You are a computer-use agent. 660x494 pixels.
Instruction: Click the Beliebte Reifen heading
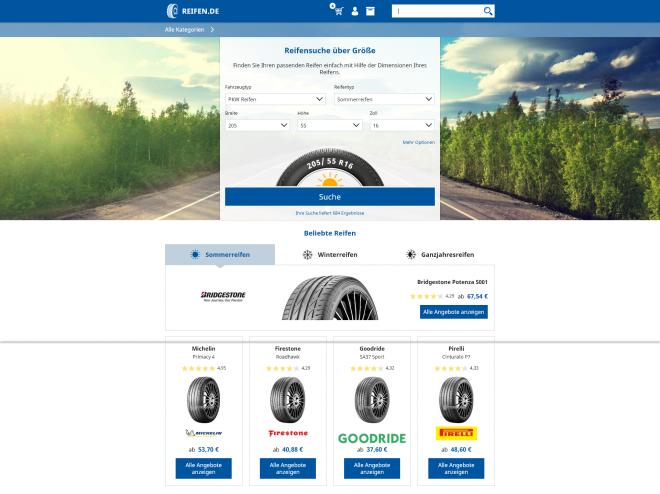click(330, 233)
